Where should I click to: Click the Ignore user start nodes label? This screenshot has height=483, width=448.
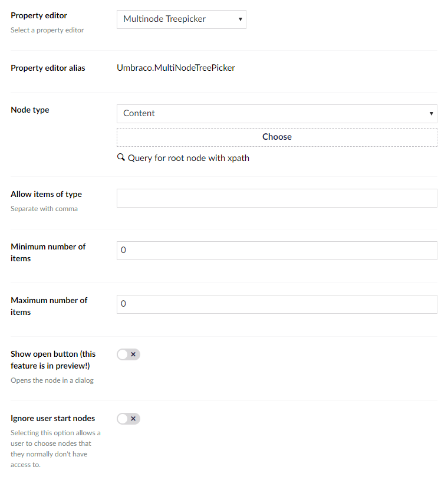tap(52, 418)
